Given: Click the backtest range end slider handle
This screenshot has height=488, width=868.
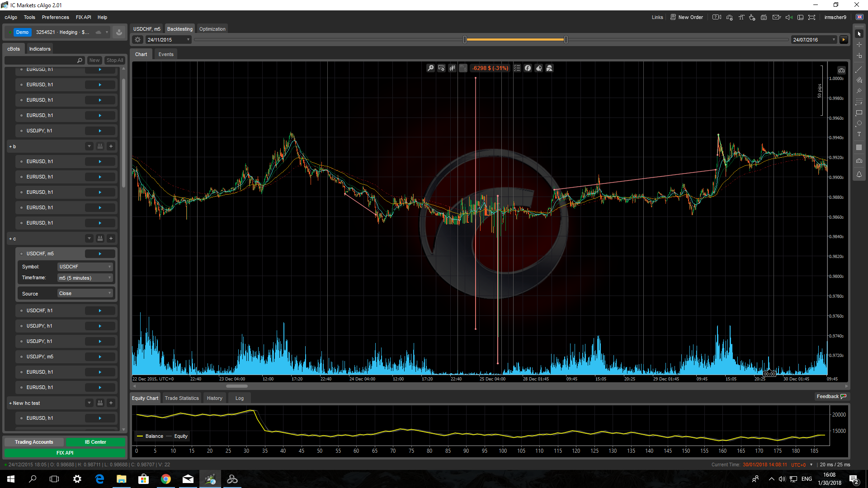Looking at the screenshot, I should (x=566, y=40).
